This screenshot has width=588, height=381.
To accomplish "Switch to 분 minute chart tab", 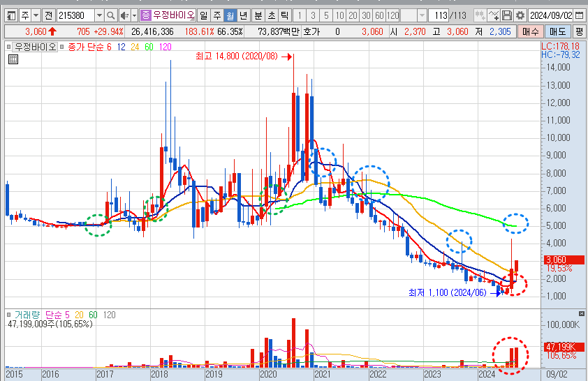I will (258, 15).
